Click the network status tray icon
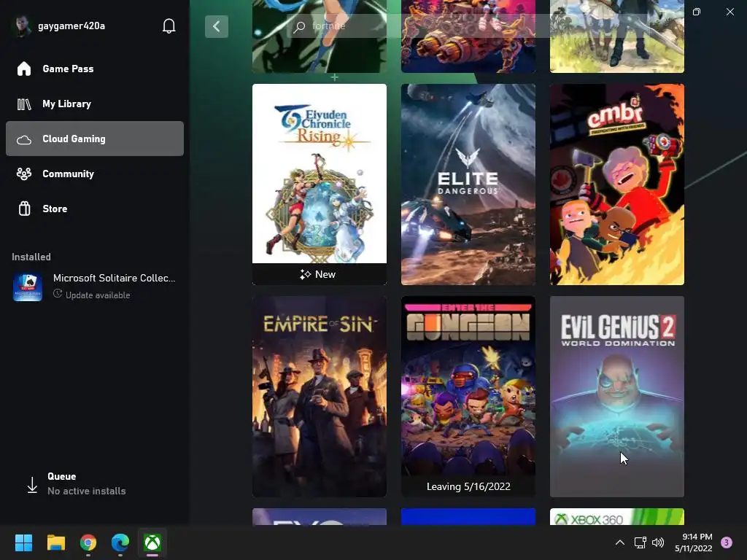 point(640,542)
